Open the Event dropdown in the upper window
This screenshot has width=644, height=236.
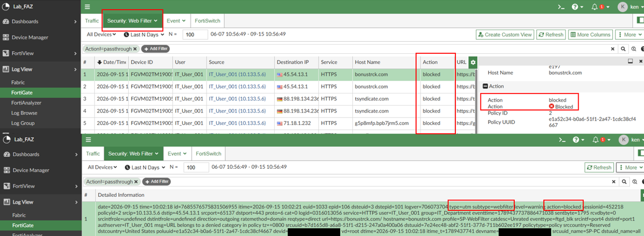(176, 21)
